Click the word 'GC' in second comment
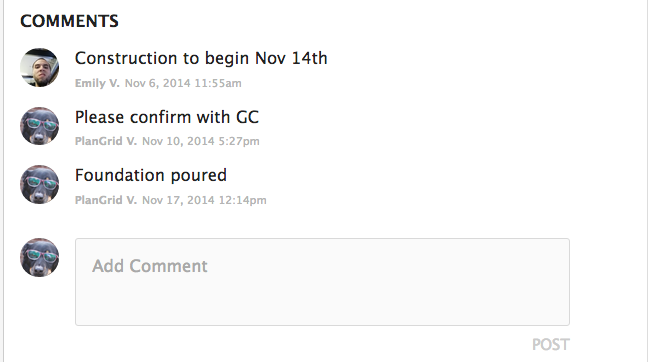Viewport: 648px width, 362px height. 247,117
